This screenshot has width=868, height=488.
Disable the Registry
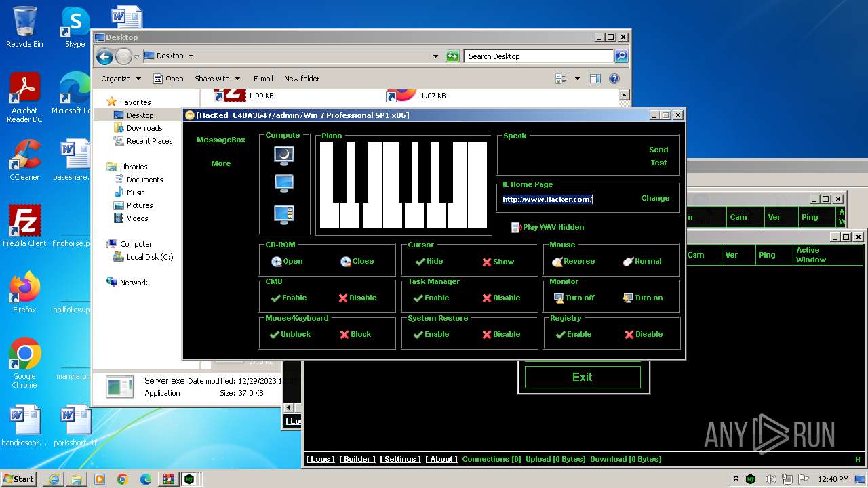pyautogui.click(x=644, y=334)
